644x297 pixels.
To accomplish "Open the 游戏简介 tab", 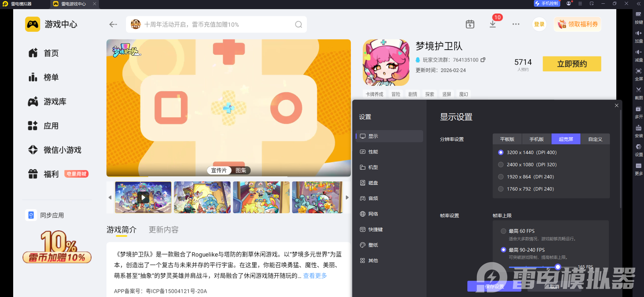I will click(x=122, y=230).
